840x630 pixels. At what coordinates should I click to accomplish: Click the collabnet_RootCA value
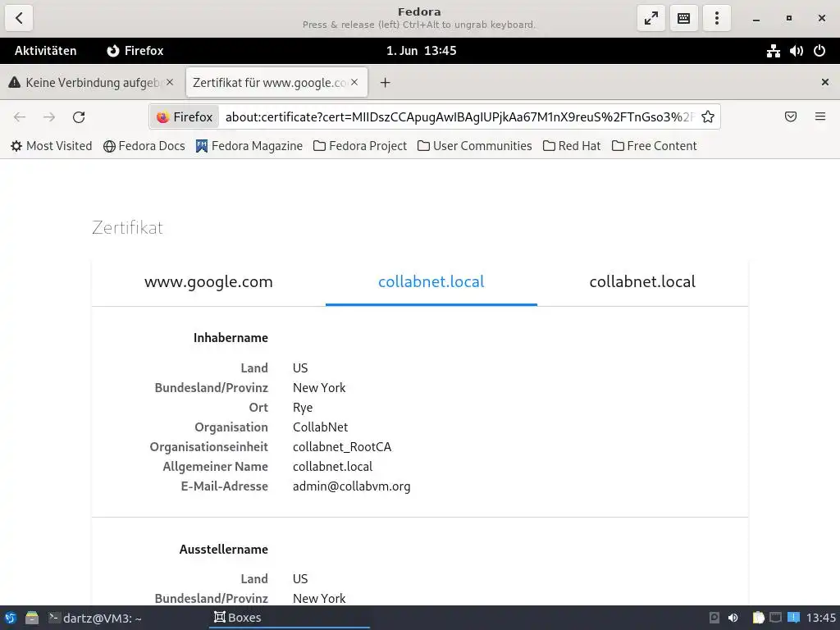tap(342, 447)
